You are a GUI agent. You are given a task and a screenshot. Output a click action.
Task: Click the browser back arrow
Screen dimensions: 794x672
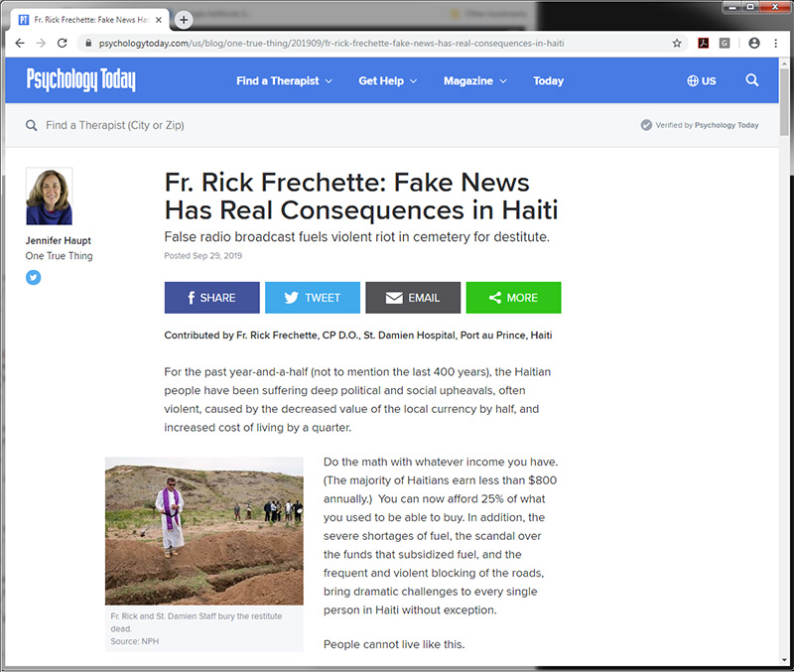coord(20,43)
